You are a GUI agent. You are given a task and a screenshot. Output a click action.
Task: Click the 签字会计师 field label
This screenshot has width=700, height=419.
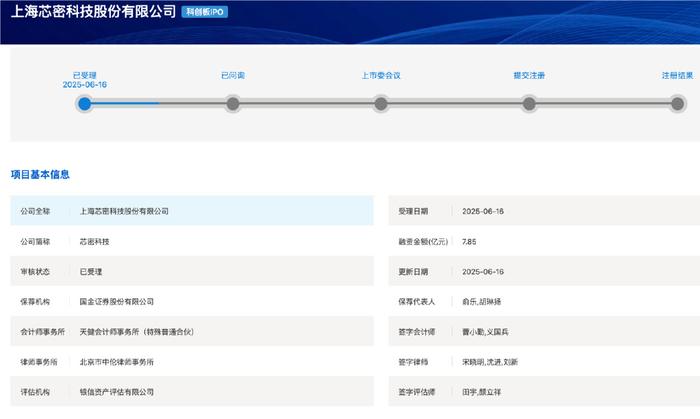(x=417, y=332)
